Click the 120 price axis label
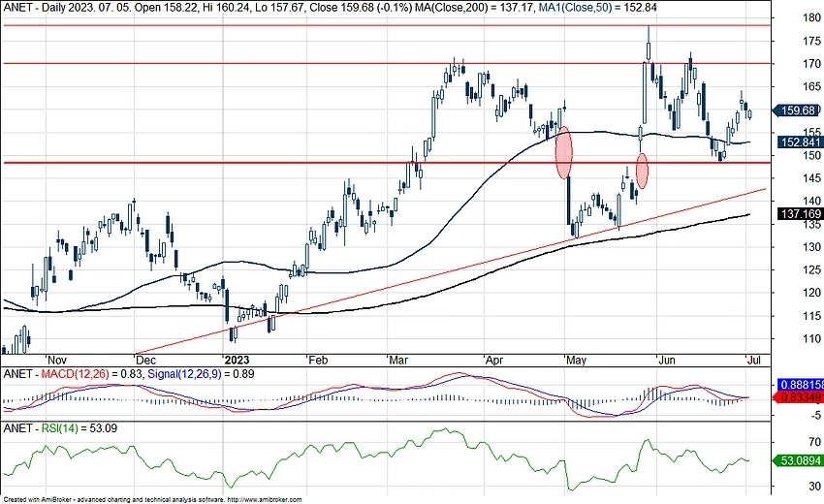Image resolution: width=824 pixels, height=504 pixels. click(x=811, y=293)
